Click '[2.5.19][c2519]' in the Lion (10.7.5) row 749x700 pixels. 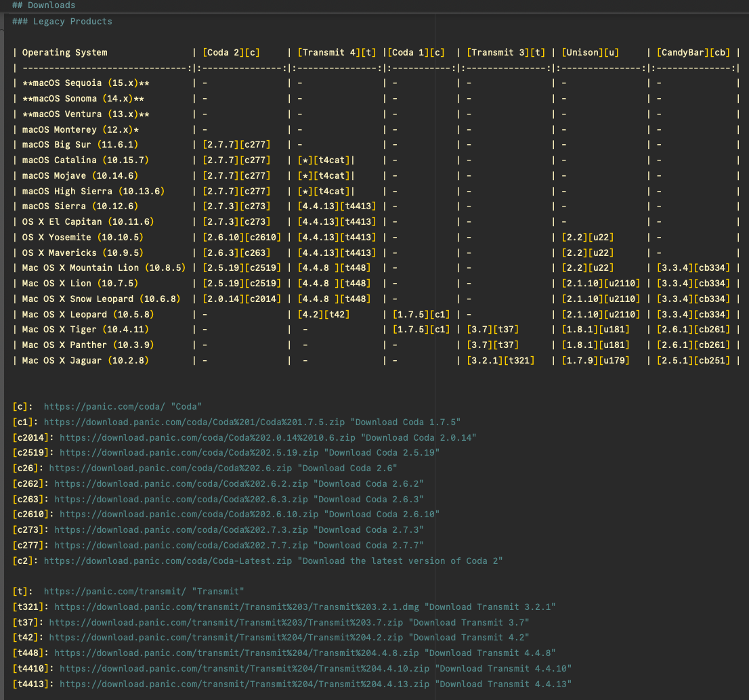pos(242,283)
